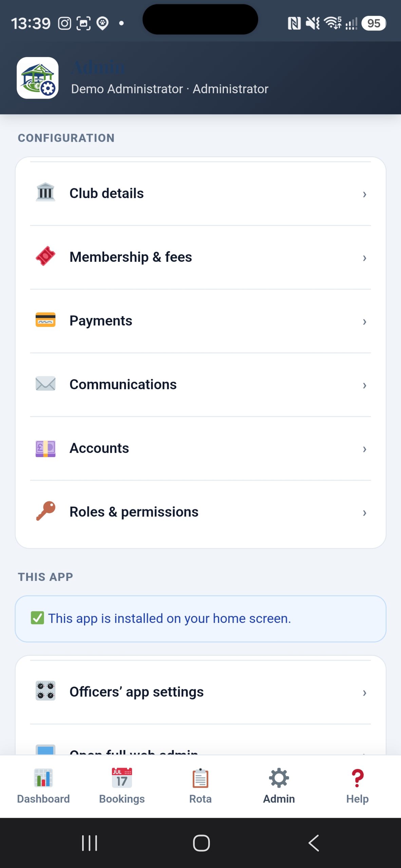Switch to the Bookings tab
Image resolution: width=401 pixels, height=868 pixels.
122,786
